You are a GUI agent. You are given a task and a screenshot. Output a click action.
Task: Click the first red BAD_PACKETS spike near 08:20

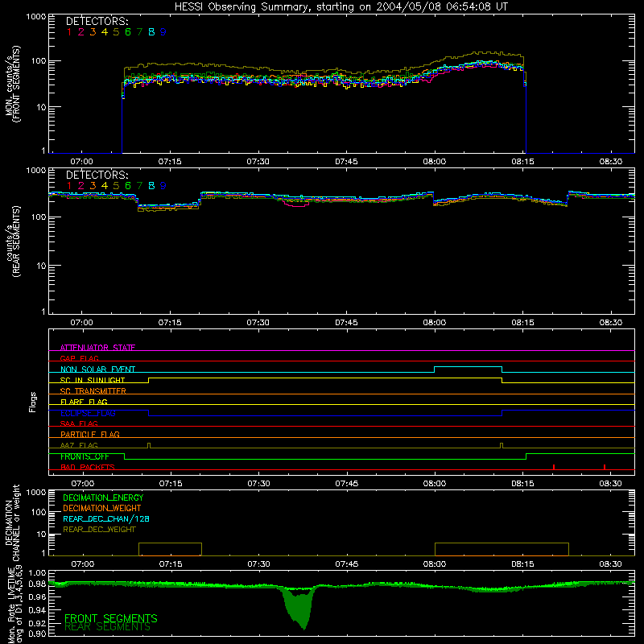click(x=554, y=467)
